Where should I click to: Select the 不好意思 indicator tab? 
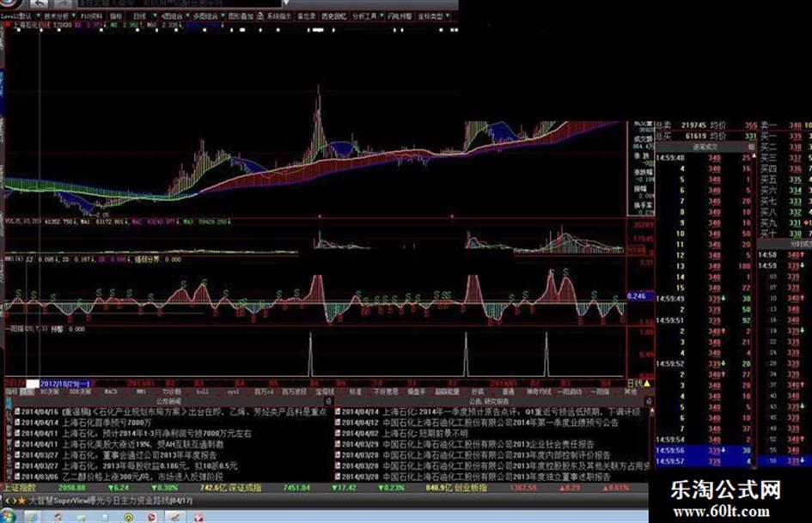(386, 392)
